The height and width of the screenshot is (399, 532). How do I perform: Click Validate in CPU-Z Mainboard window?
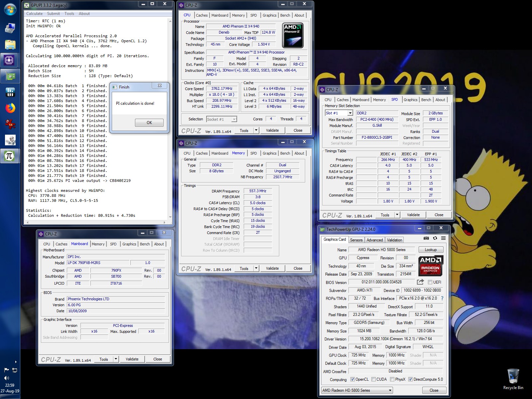click(x=132, y=359)
